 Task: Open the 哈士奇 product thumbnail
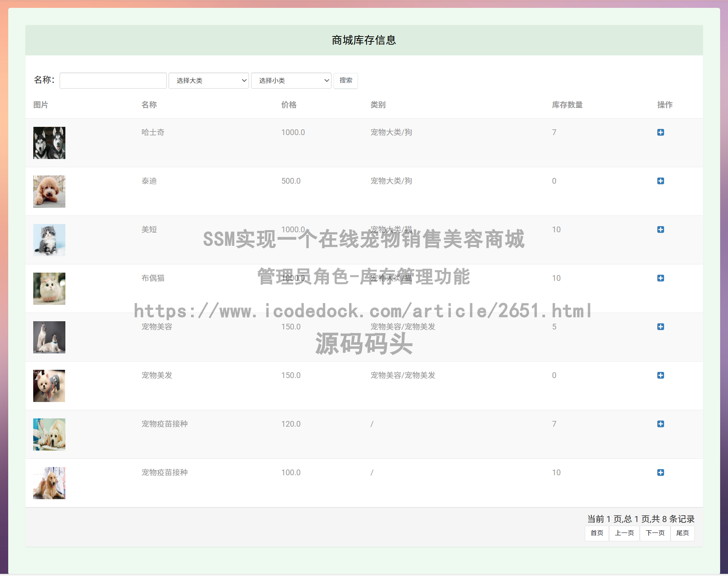point(49,143)
